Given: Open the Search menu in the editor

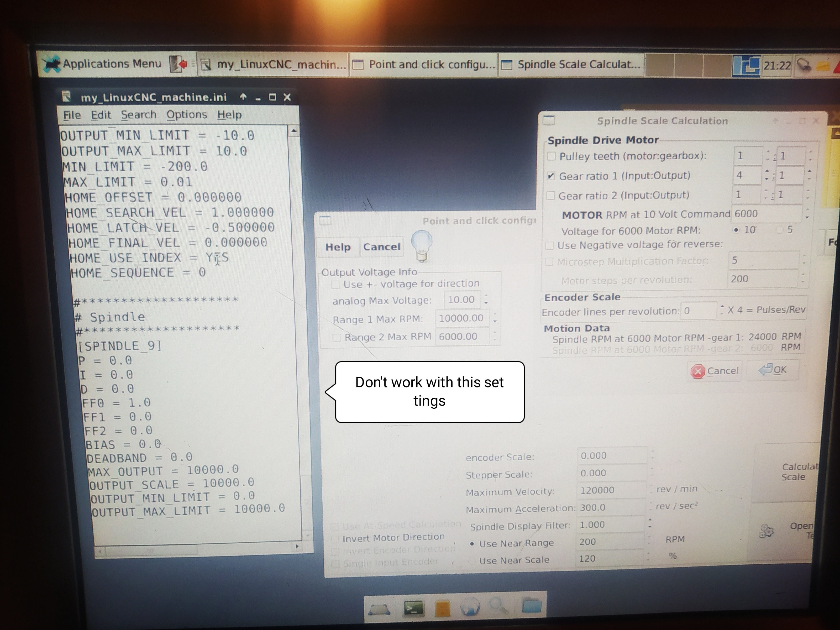Looking at the screenshot, I should (x=139, y=115).
